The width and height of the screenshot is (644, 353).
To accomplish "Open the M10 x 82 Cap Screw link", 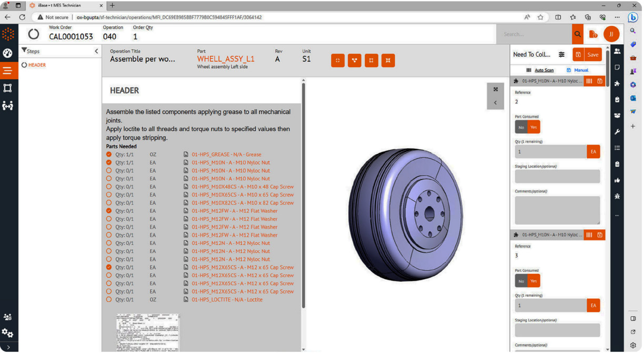I will [x=243, y=203].
